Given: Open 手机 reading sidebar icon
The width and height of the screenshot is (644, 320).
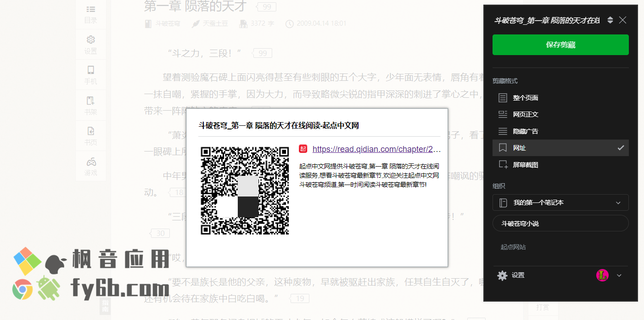Looking at the screenshot, I should [x=90, y=75].
